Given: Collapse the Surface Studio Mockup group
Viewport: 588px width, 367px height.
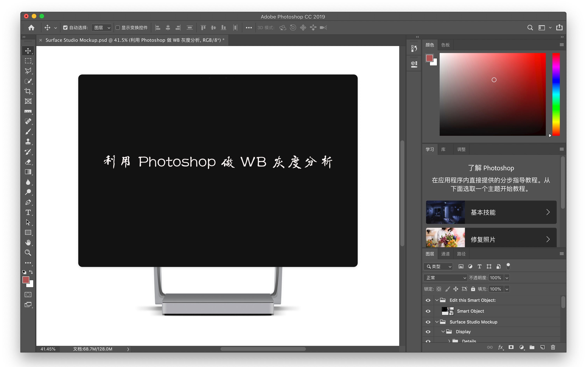Looking at the screenshot, I should 437,322.
